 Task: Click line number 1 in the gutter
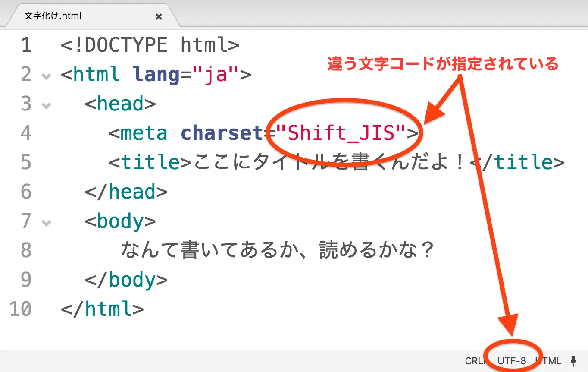pos(26,45)
